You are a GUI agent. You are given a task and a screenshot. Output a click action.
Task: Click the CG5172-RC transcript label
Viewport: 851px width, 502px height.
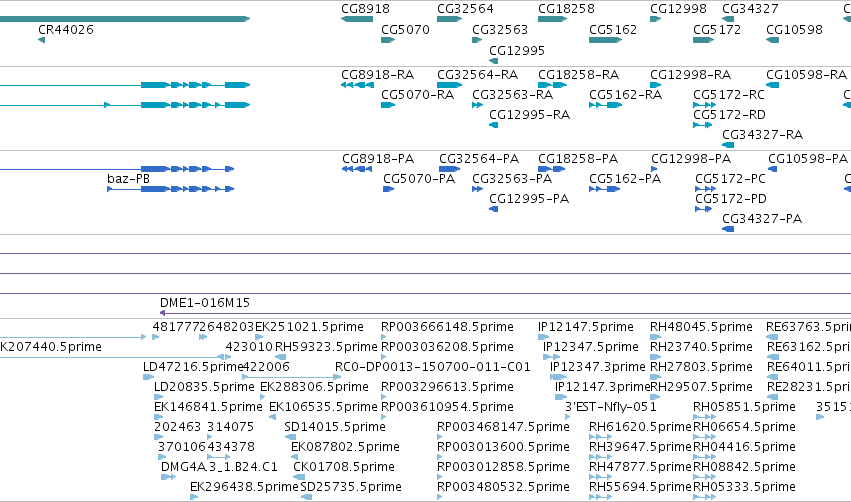(729, 95)
